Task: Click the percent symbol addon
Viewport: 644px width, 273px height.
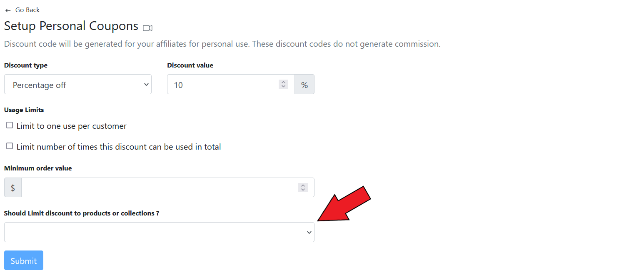Action: pos(305,85)
